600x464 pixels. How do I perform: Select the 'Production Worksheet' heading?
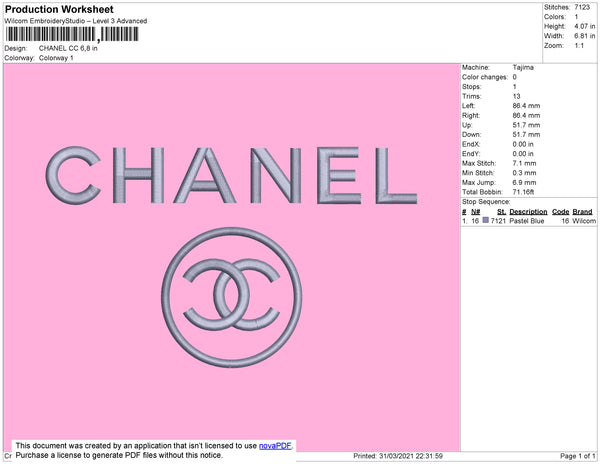tap(59, 9)
